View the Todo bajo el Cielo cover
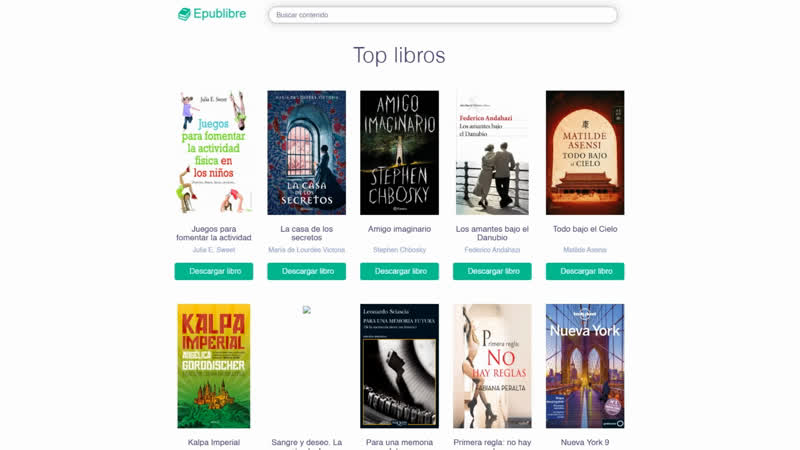800x450 pixels. point(585,153)
